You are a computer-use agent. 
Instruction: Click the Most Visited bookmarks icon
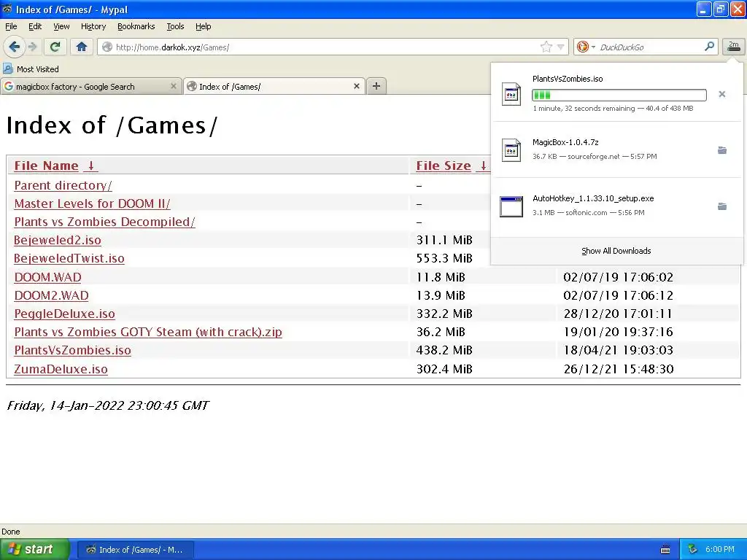point(8,69)
